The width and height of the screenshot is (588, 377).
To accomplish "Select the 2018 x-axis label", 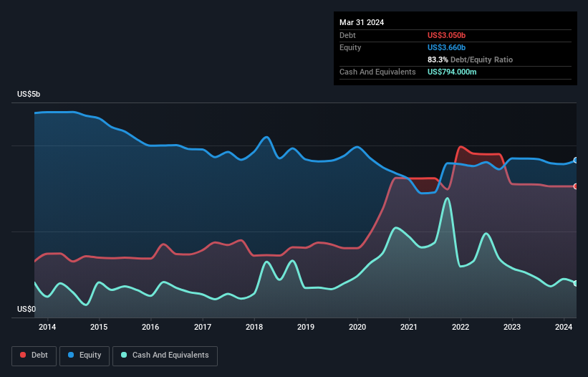I will coord(254,327).
